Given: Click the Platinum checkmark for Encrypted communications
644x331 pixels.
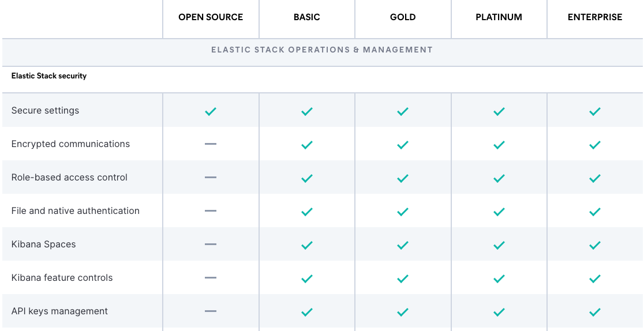Looking at the screenshot, I should (499, 145).
